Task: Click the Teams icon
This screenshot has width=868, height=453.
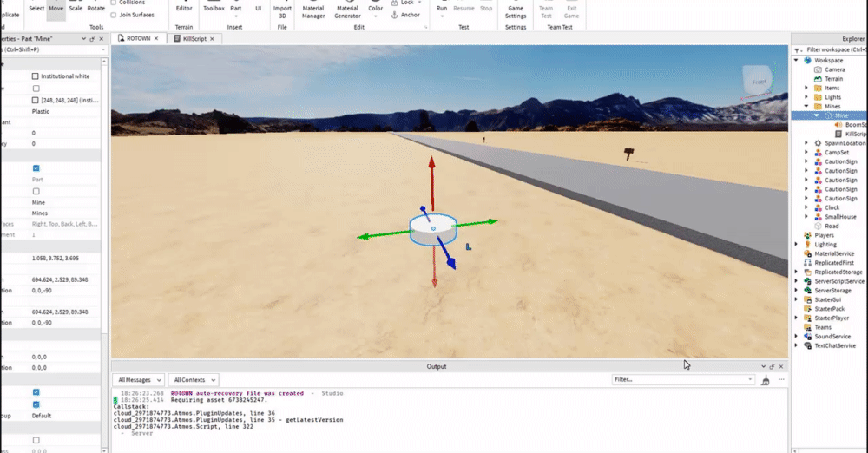Action: pos(807,327)
